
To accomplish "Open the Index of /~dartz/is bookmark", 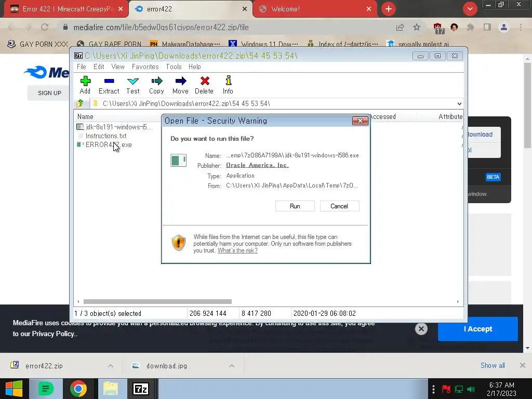I will (x=343, y=44).
